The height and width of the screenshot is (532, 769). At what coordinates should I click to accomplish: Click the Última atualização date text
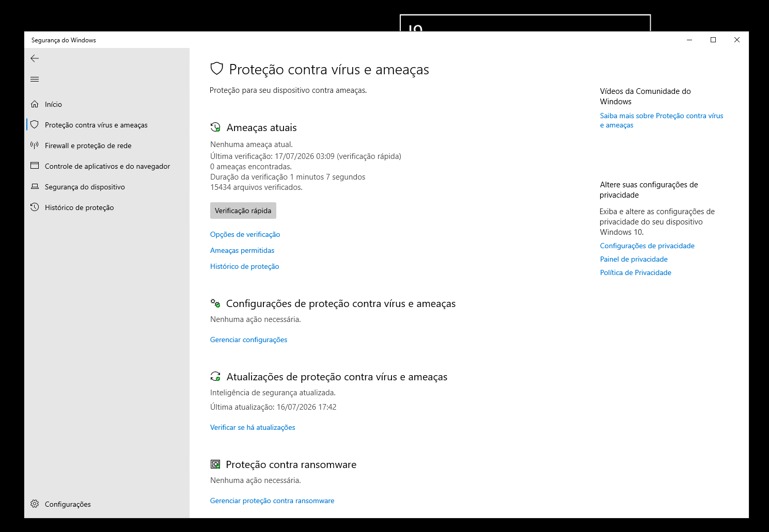pos(273,407)
